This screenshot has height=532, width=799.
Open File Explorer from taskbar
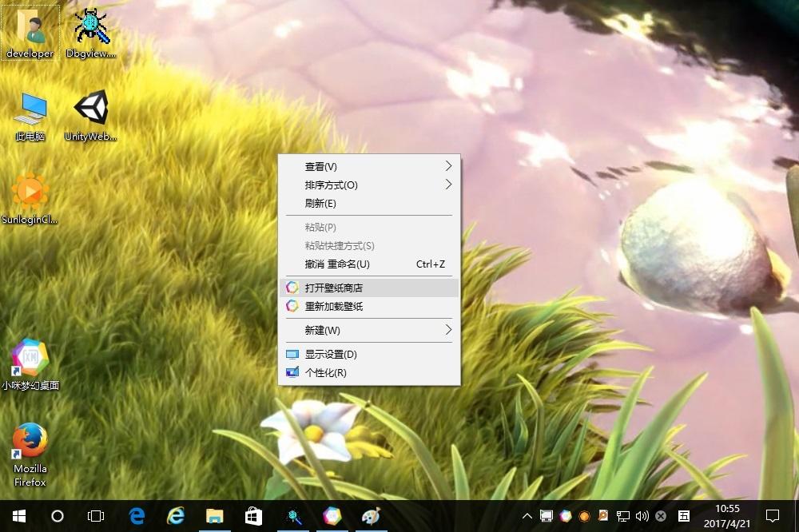214,516
